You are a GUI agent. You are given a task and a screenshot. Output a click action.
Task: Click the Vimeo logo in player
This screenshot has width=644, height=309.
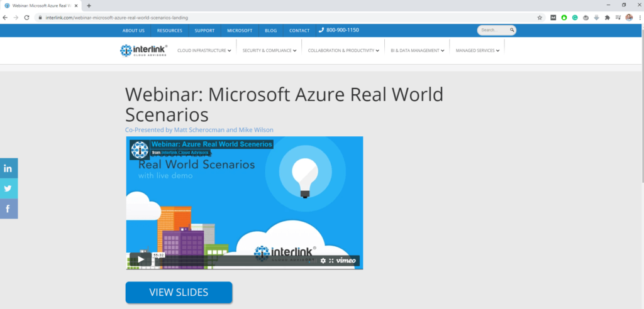[347, 261]
